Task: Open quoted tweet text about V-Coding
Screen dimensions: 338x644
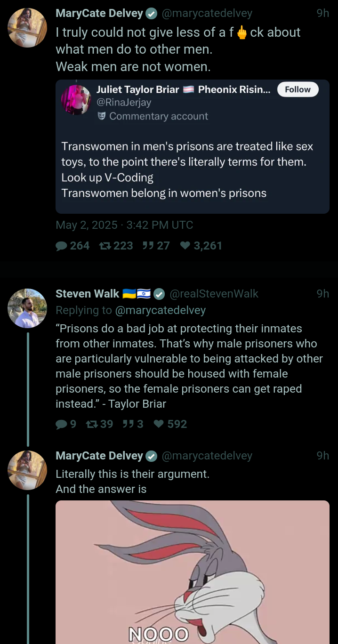Action: point(187,169)
